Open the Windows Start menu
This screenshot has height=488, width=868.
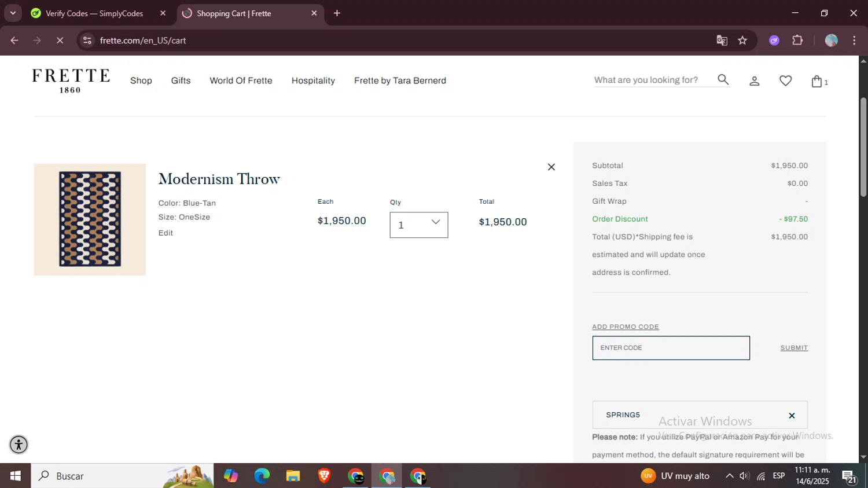click(15, 476)
